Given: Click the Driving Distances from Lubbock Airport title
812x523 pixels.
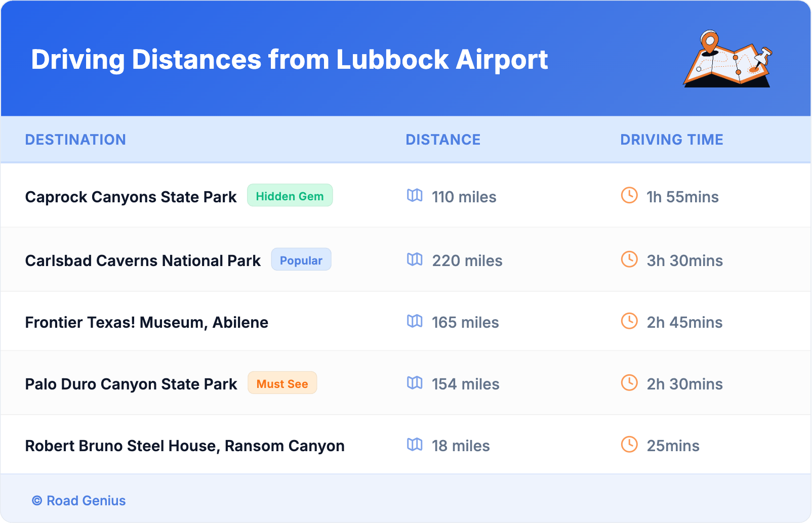Looking at the screenshot, I should point(290,60).
